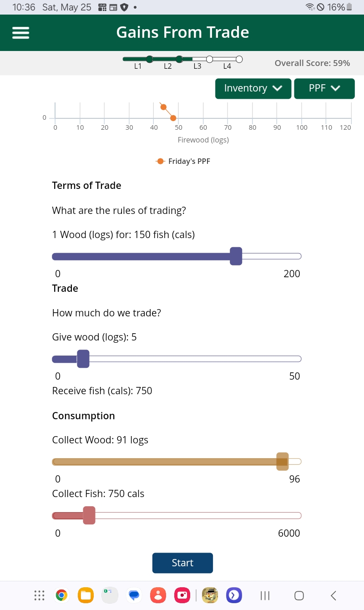
Task: Click the terms of trade slider handle
Action: point(236,256)
